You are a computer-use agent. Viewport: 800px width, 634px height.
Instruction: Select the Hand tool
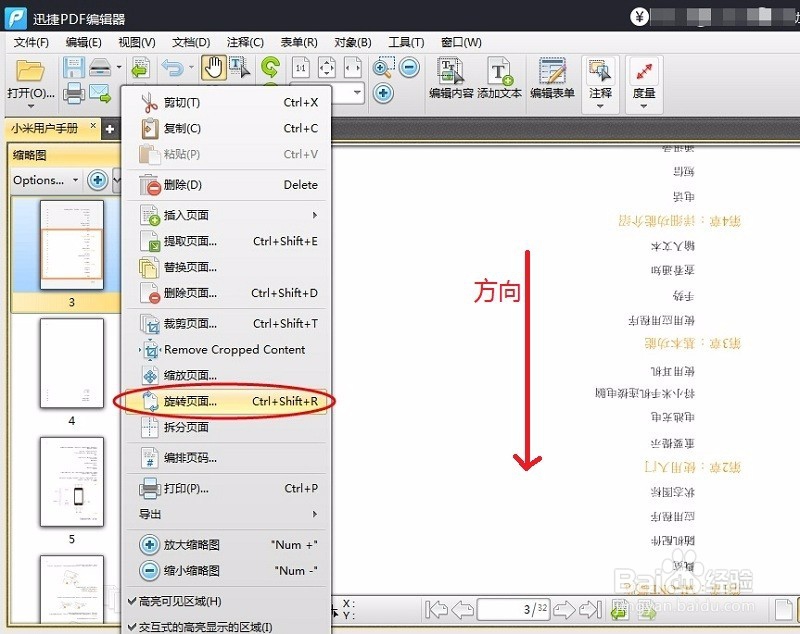214,68
